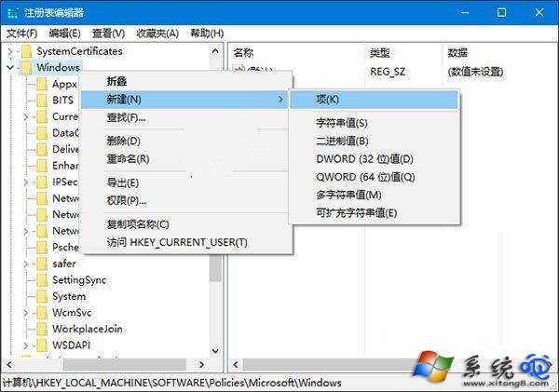
Task: Maximize the Registry Editor window
Action: pos(501,12)
